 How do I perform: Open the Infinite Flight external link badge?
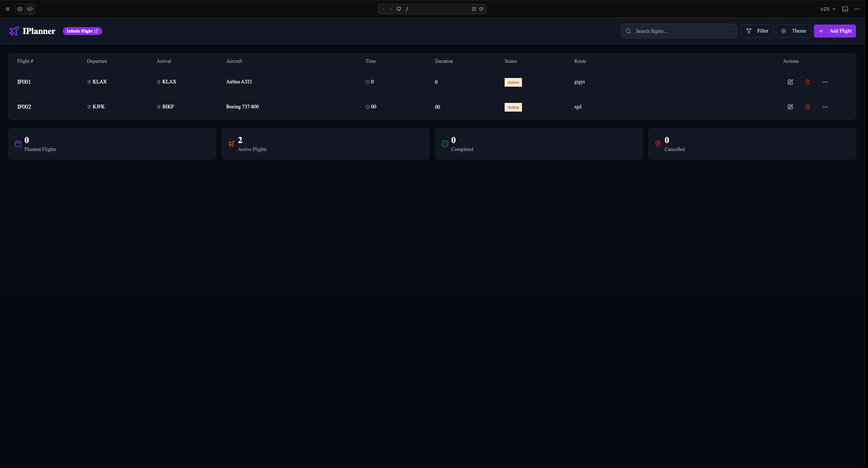(82, 31)
